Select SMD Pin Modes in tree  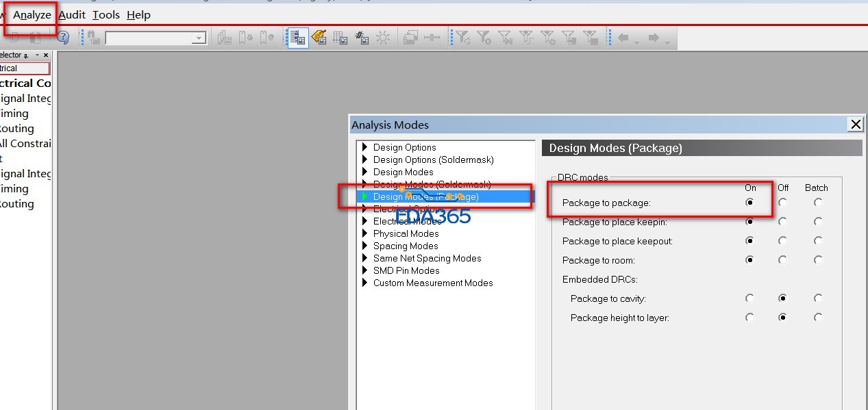click(x=406, y=270)
